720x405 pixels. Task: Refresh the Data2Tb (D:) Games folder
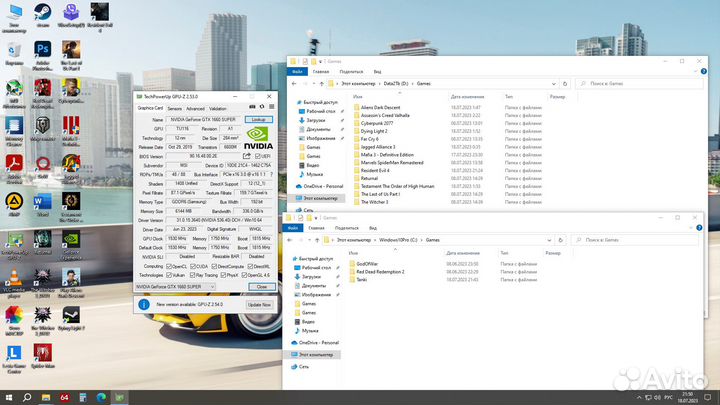click(x=565, y=84)
